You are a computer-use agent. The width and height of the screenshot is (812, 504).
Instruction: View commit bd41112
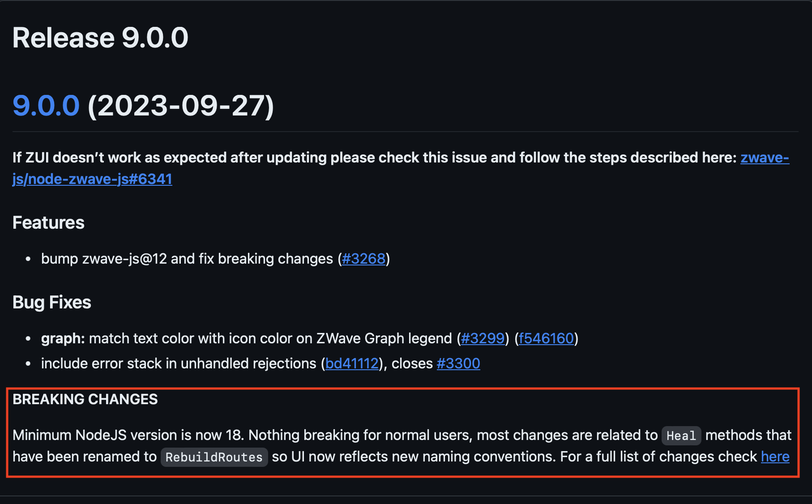pos(352,363)
